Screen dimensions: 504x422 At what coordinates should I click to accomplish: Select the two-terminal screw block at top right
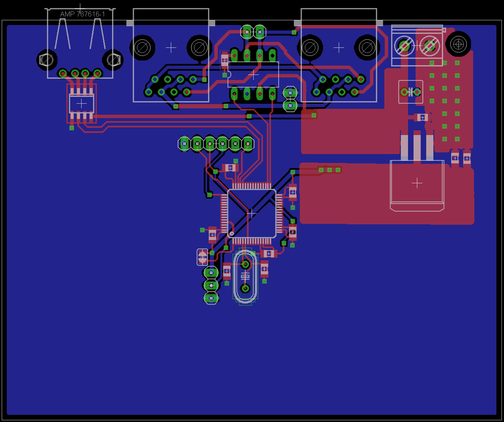click(417, 45)
